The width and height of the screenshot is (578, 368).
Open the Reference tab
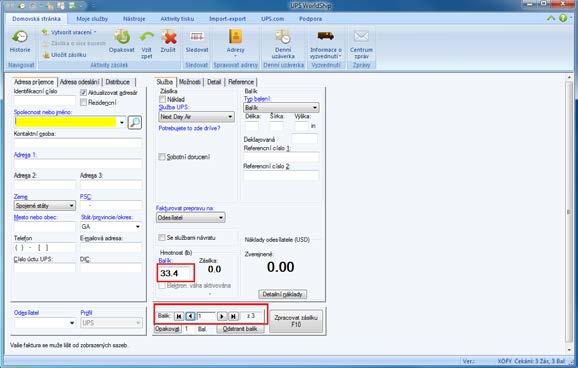241,82
